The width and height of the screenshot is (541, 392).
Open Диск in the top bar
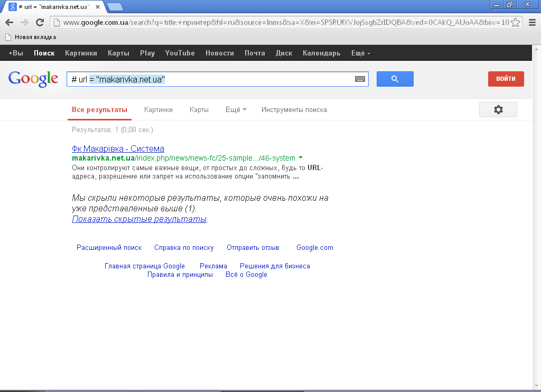point(284,53)
